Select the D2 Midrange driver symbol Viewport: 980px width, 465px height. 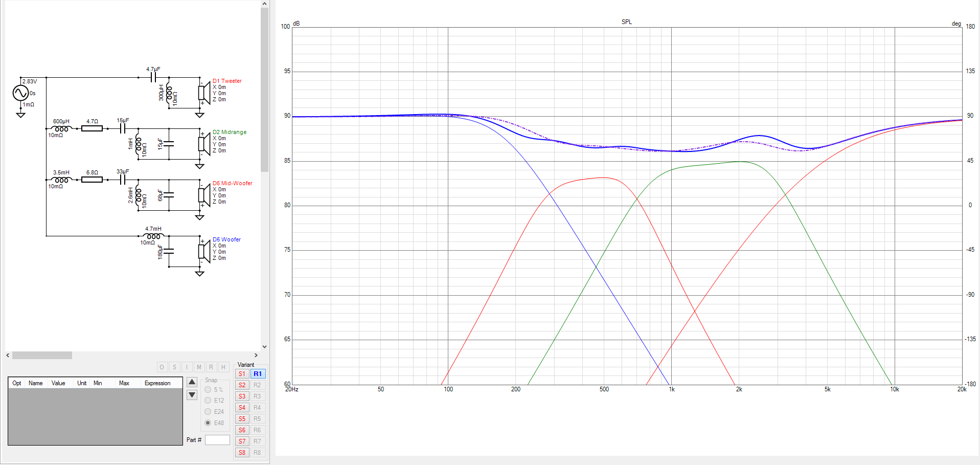(204, 144)
